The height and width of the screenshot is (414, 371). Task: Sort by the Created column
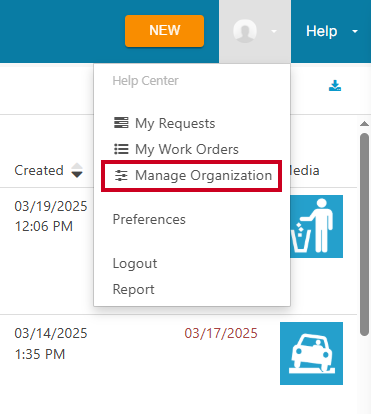tap(49, 170)
